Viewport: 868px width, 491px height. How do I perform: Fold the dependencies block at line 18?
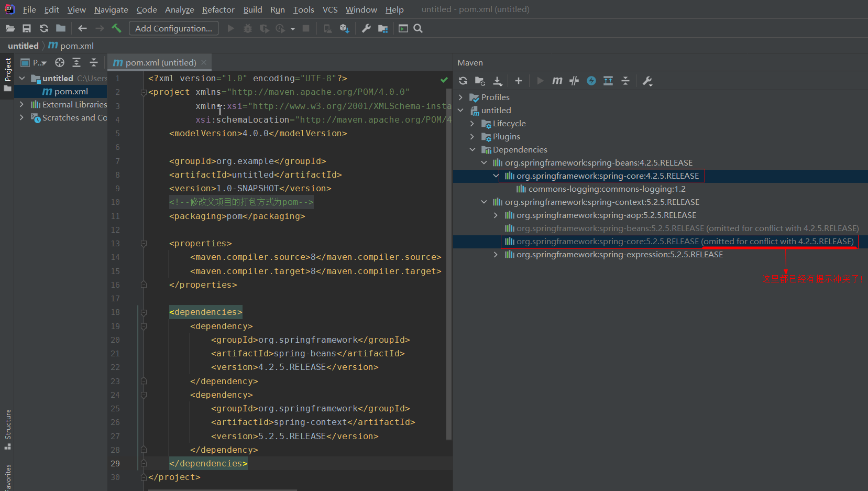[143, 312]
